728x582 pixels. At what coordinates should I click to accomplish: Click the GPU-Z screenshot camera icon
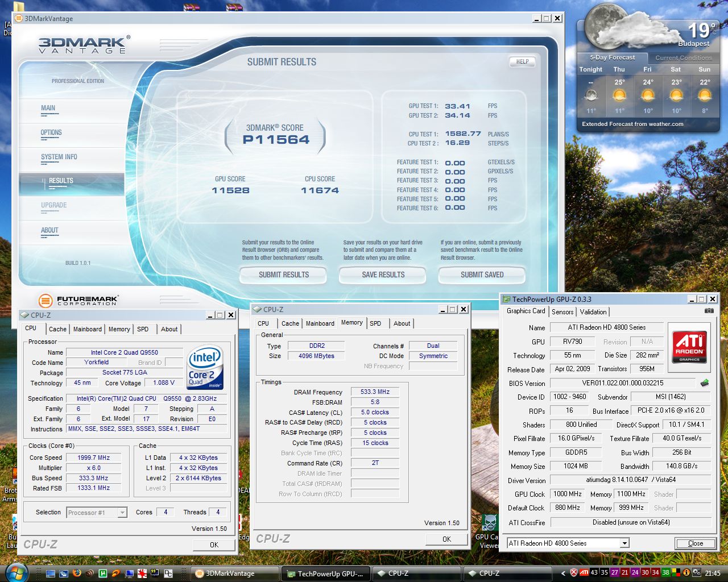tap(709, 311)
